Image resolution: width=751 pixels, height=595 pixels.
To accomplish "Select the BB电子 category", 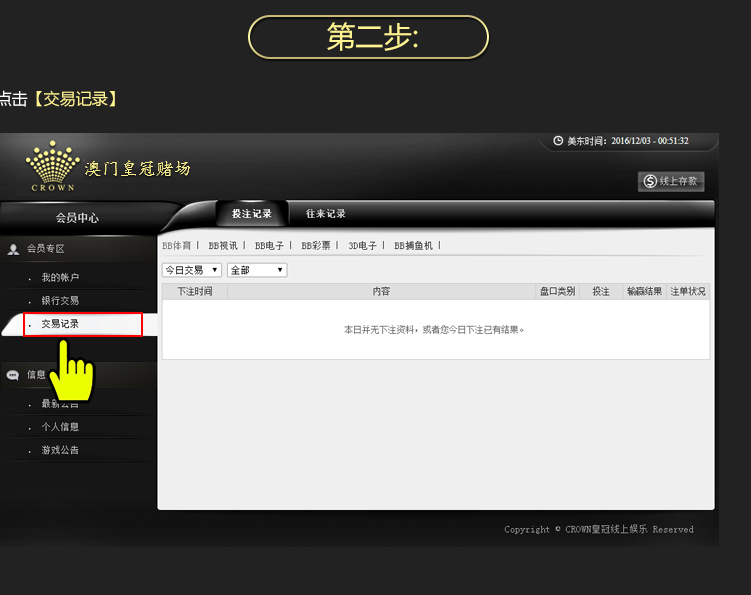I will pyautogui.click(x=269, y=246).
